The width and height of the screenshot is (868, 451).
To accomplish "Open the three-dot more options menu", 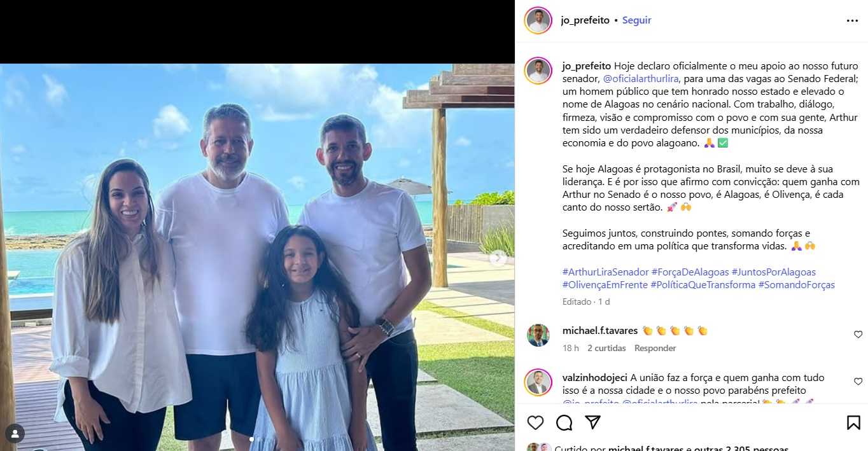I will click(x=852, y=20).
